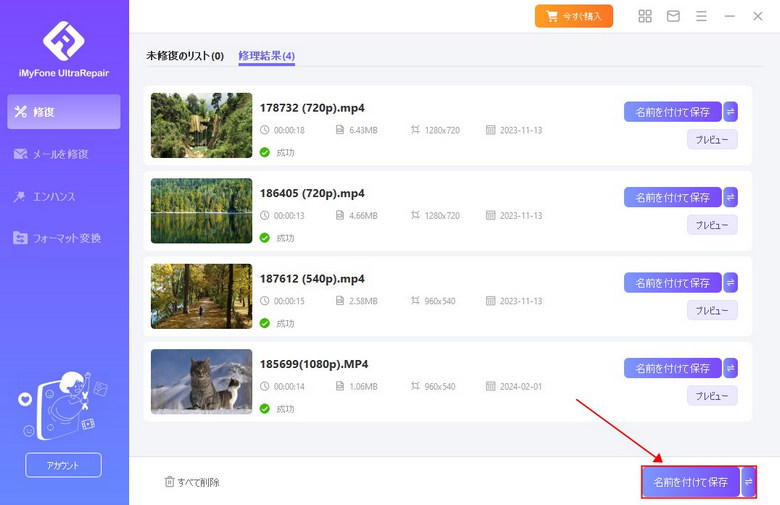780x505 pixels.
Task: Select エンハンス in the sidebar
Action: [45, 197]
